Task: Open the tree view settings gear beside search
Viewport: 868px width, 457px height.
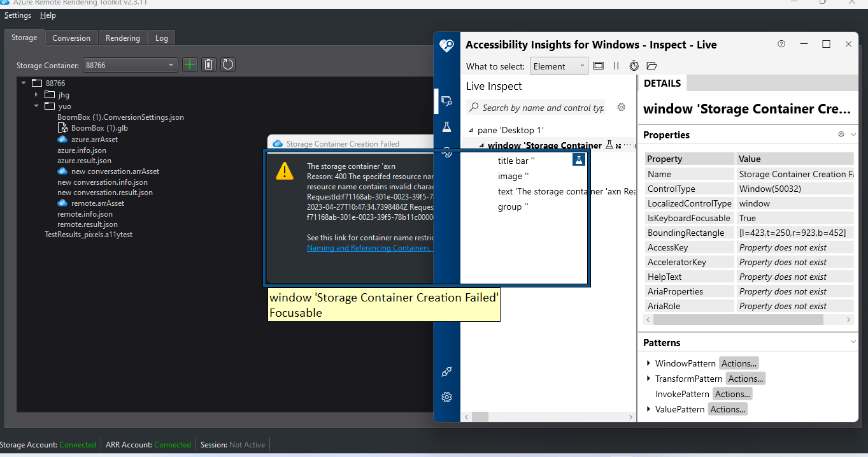Action: pyautogui.click(x=622, y=107)
